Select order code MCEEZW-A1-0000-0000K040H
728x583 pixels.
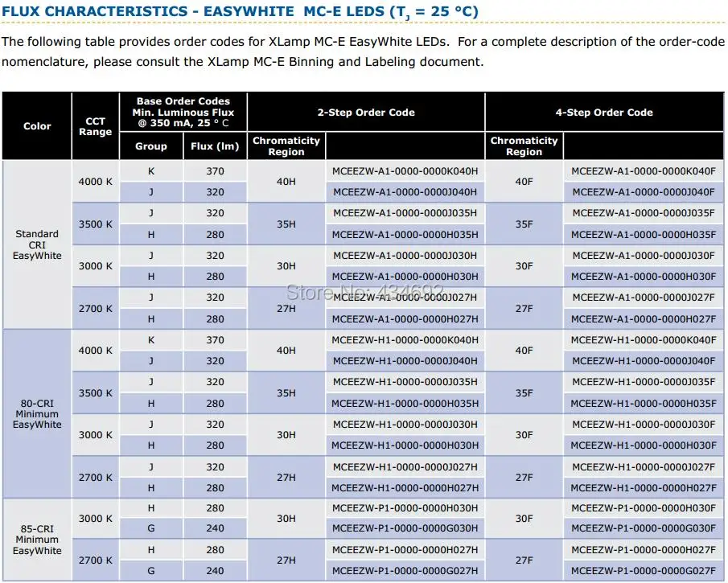coord(405,171)
